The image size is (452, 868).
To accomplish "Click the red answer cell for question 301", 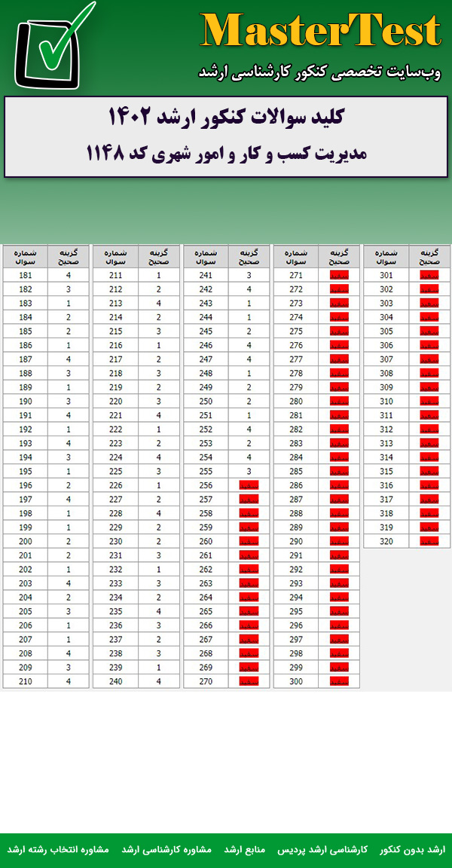I will [x=429, y=275].
